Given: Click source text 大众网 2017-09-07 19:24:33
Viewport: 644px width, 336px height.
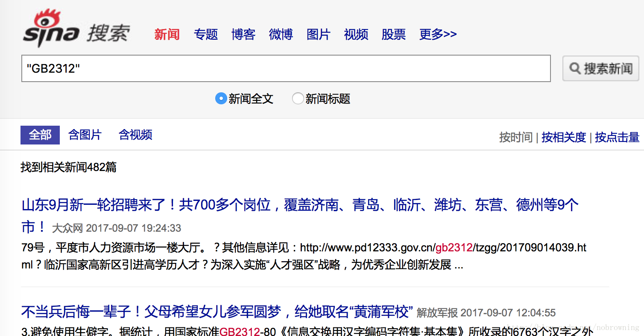Looking at the screenshot, I should point(117,228).
